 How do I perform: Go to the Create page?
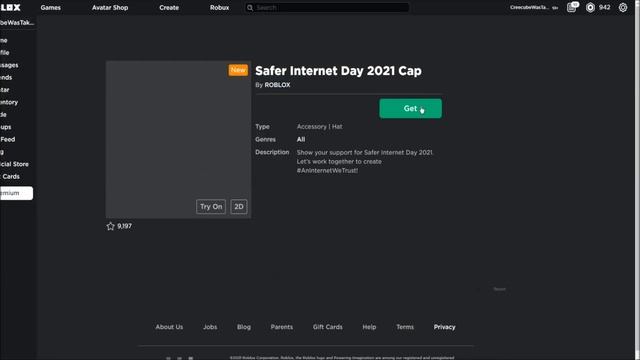pos(169,7)
